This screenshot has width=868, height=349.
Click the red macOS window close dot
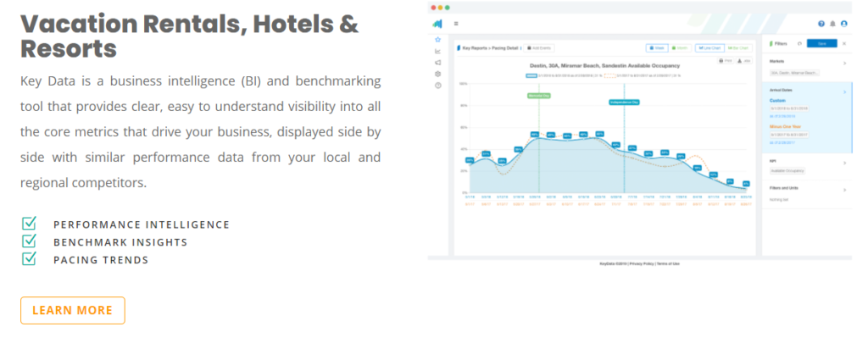click(433, 7)
